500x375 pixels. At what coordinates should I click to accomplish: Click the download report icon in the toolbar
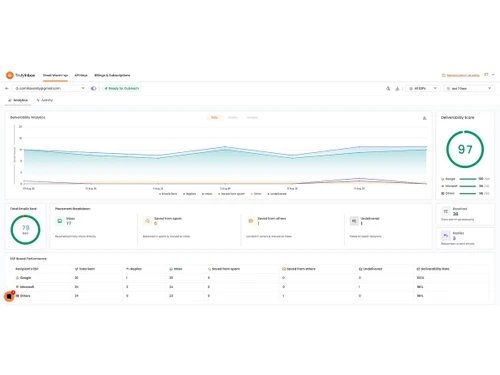point(397,89)
